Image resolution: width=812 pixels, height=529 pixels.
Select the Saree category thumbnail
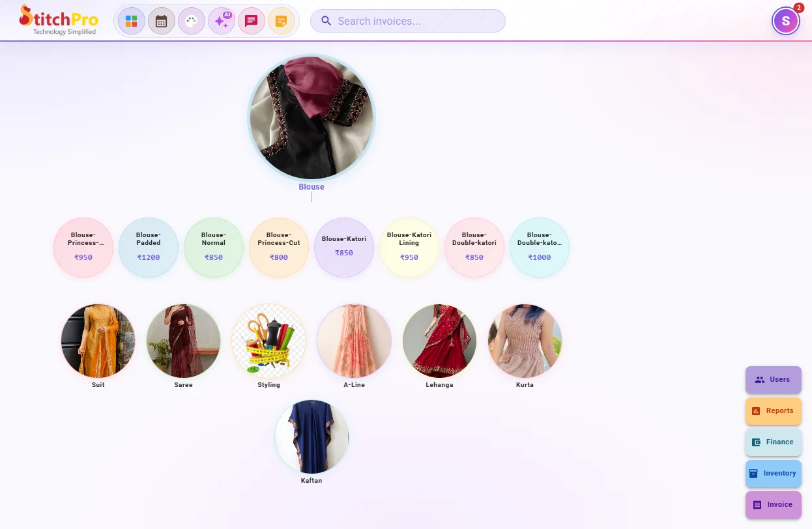pos(183,341)
